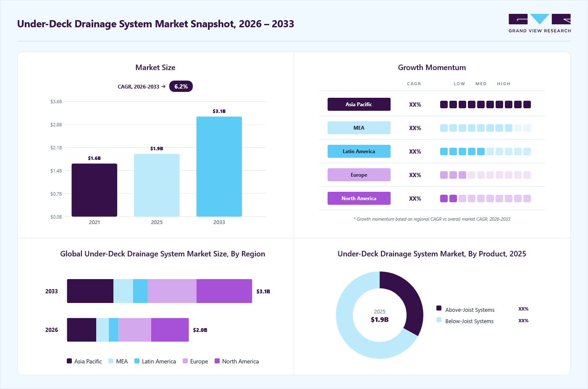Click the Above-Joist Systems donut segment
The image size is (588, 389).
tap(409, 300)
